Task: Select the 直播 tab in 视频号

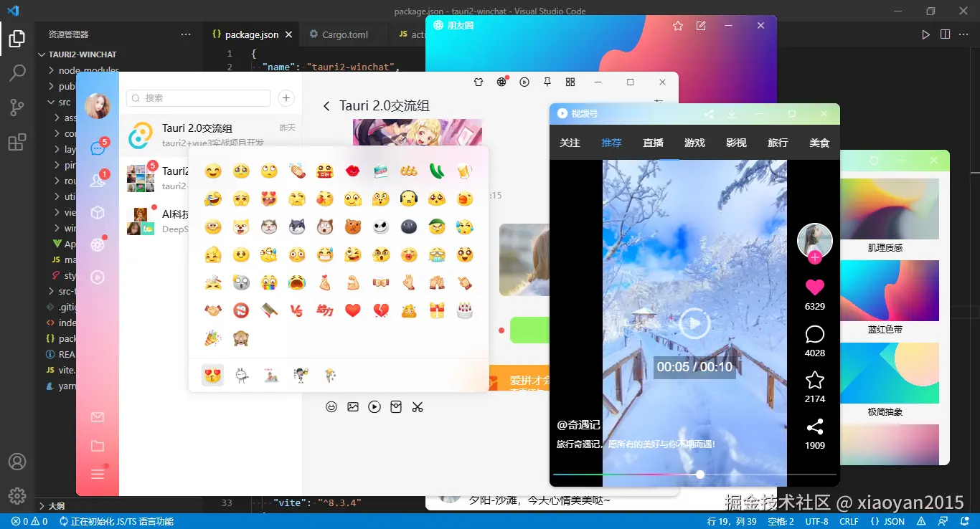Action: point(654,143)
